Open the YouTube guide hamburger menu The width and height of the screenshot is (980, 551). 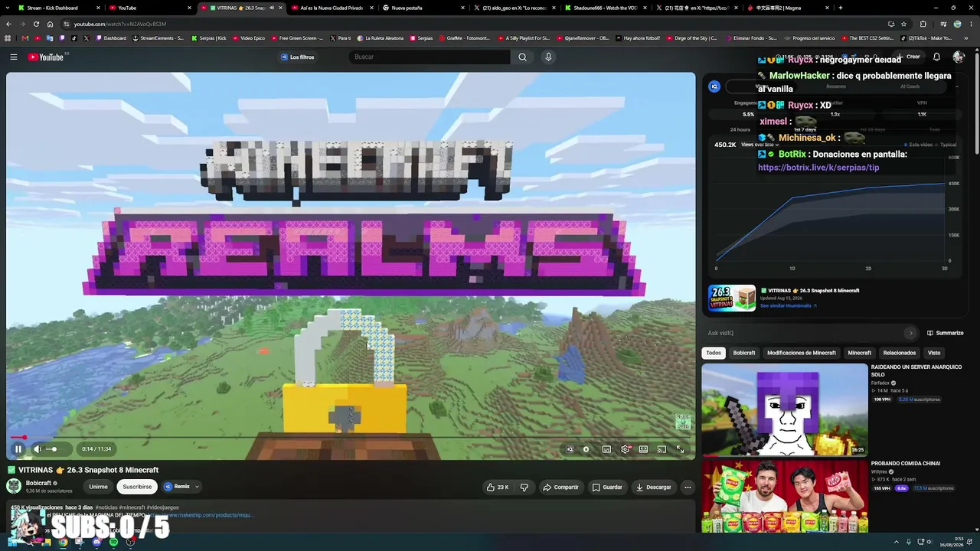click(x=14, y=57)
